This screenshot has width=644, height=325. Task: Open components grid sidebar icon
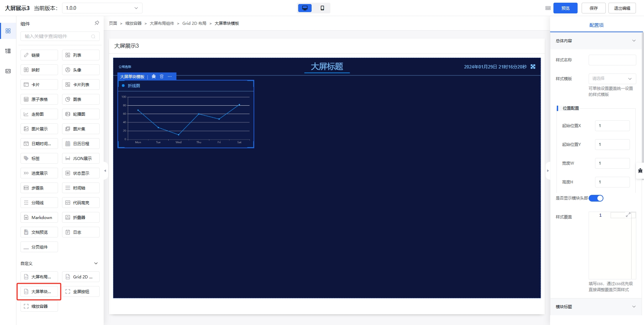(8, 31)
